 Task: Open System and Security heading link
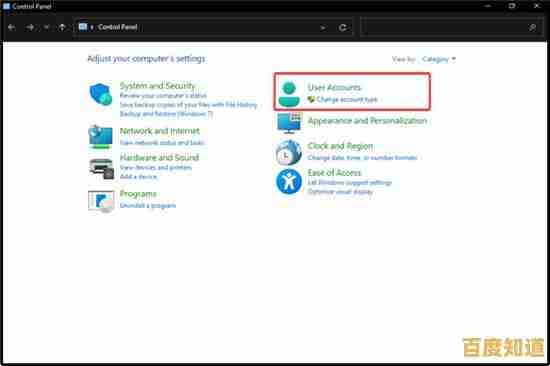click(x=157, y=86)
